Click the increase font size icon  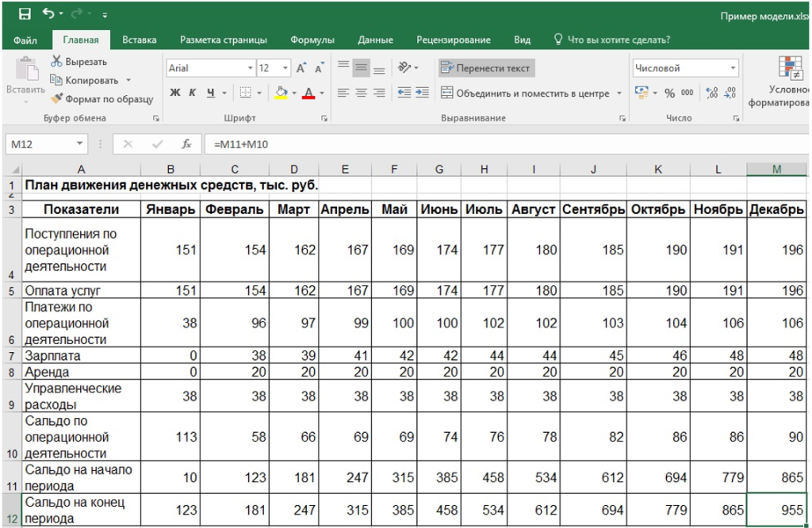[x=301, y=69]
